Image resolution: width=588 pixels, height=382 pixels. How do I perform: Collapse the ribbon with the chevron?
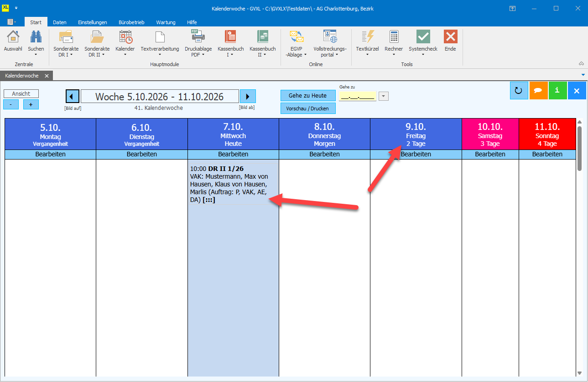(582, 64)
